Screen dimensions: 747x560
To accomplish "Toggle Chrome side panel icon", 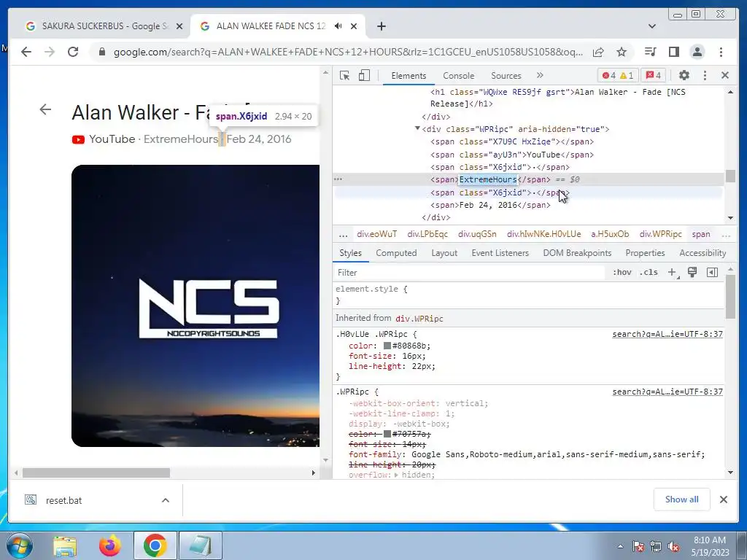I will [x=673, y=52].
